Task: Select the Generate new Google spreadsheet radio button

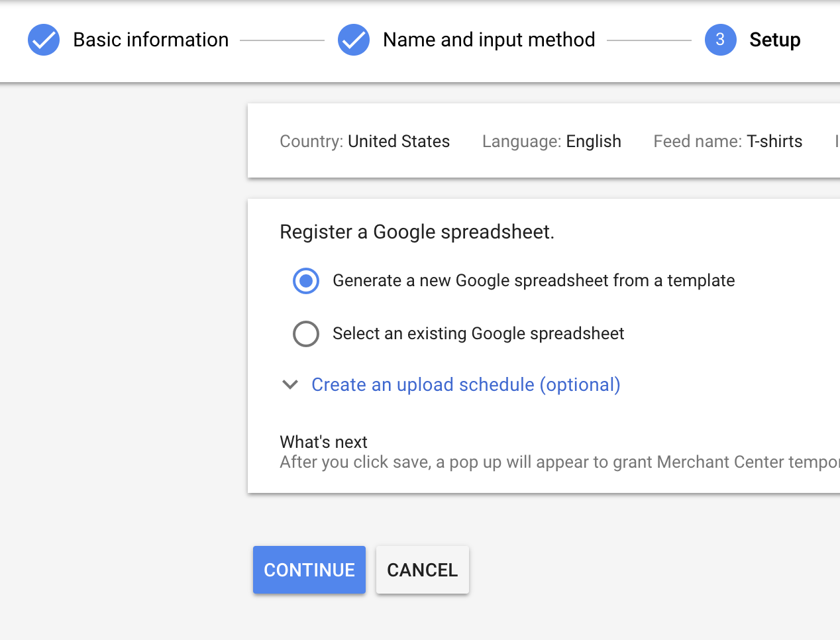Action: tap(306, 281)
